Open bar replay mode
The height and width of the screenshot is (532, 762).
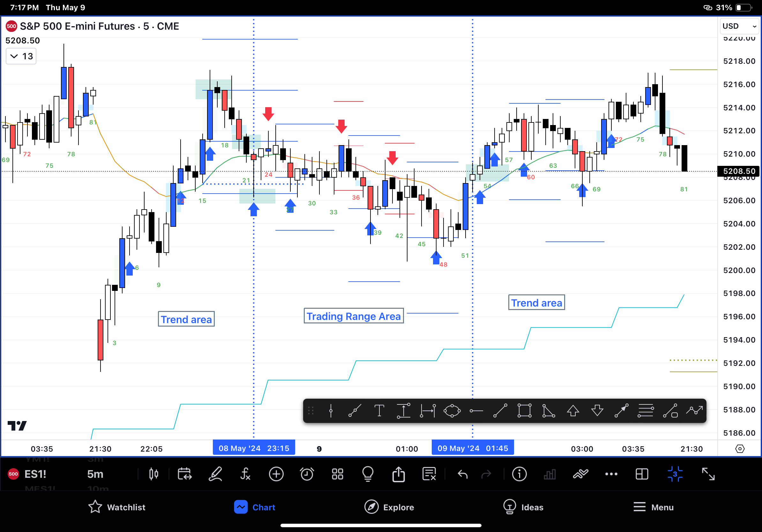[x=185, y=474]
